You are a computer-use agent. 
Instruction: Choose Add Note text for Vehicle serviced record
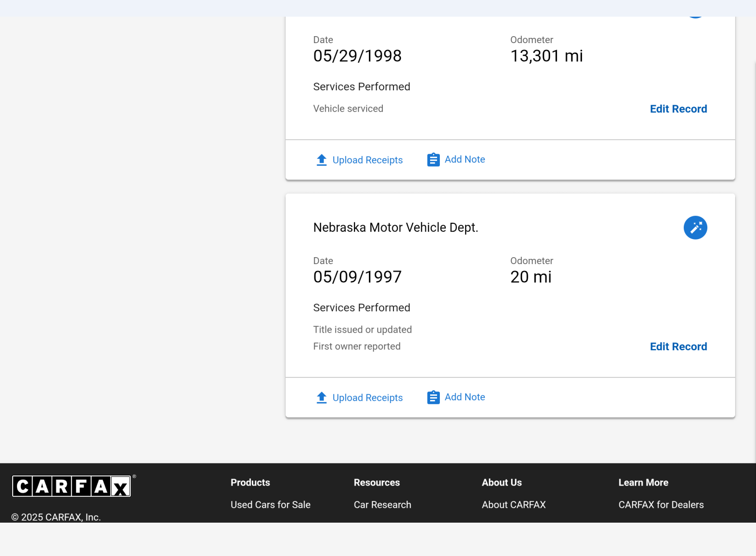(464, 159)
